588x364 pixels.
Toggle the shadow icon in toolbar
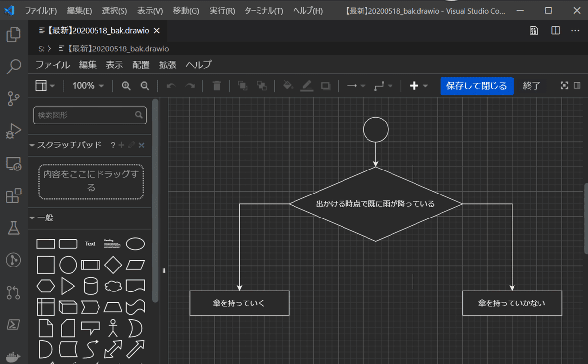pos(326,86)
